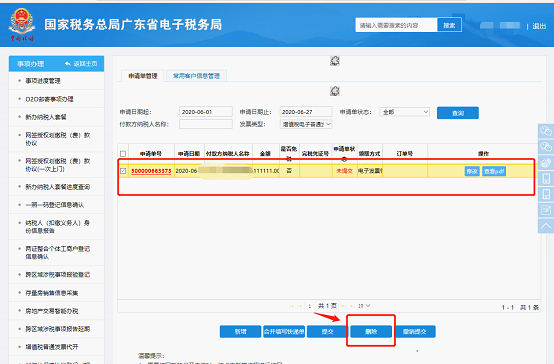554x364 pixels.
Task: Click the 删除 delete button
Action: pyautogui.click(x=371, y=331)
